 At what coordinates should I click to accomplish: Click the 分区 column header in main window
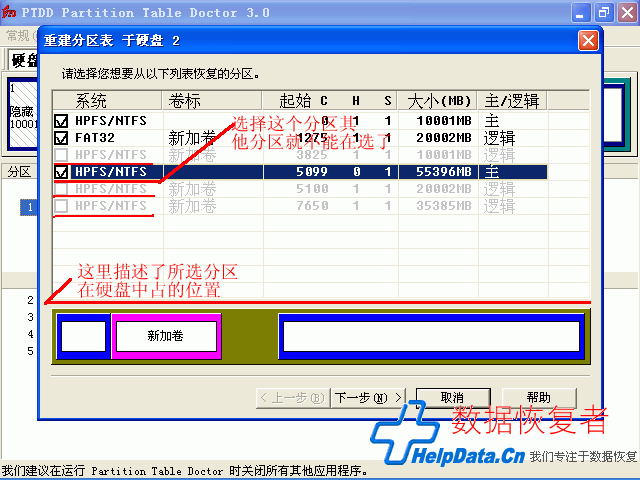[x=19, y=171]
